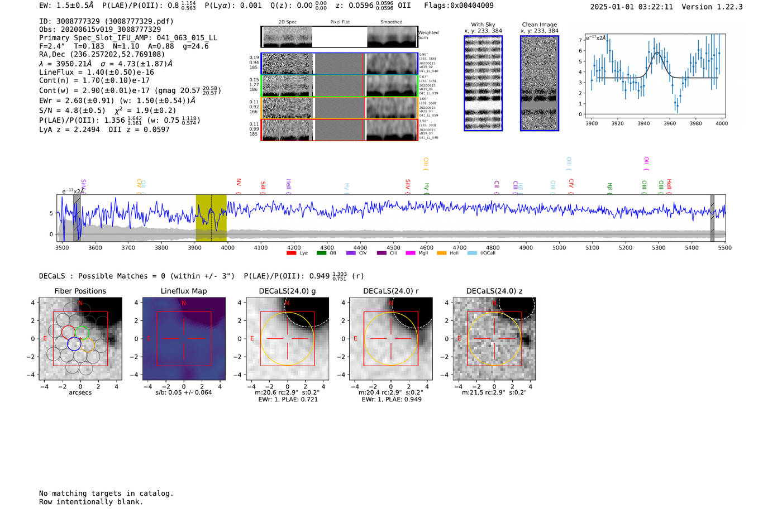This screenshot has width=782, height=532.
Task: Click the red Lyα legend swatch
Action: tap(291, 253)
